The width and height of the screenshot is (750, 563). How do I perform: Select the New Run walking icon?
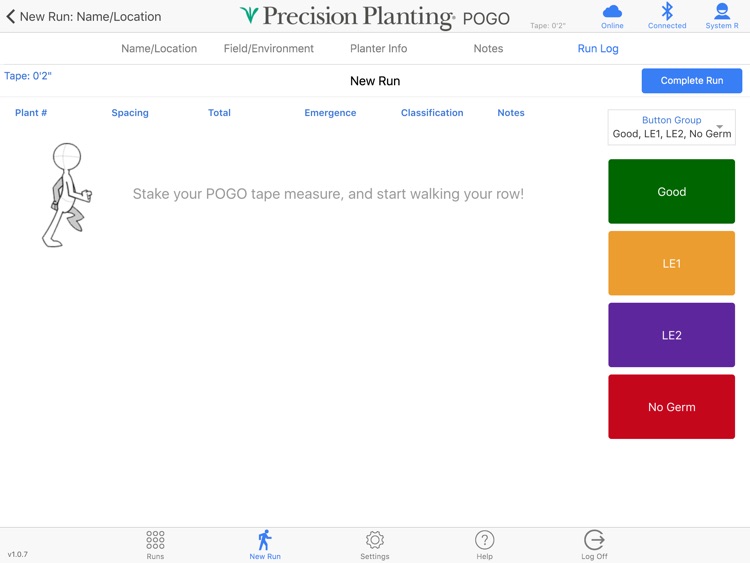click(x=265, y=545)
